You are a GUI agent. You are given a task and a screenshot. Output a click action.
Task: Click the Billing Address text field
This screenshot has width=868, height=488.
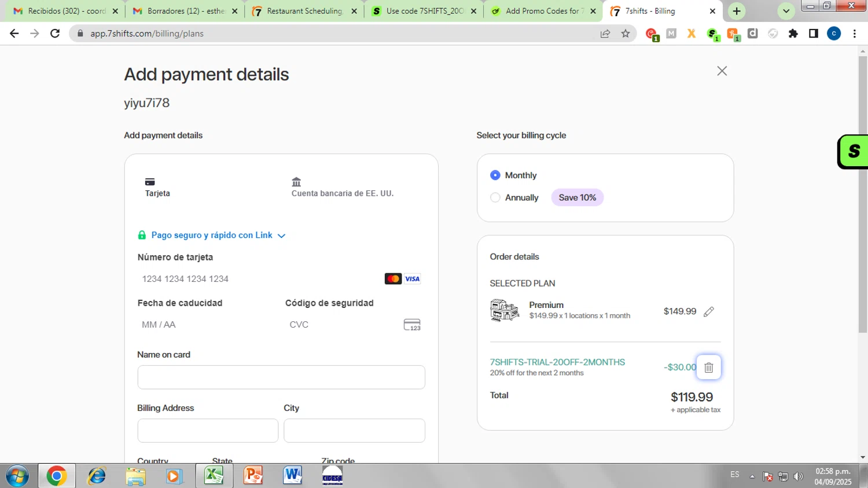(208, 431)
